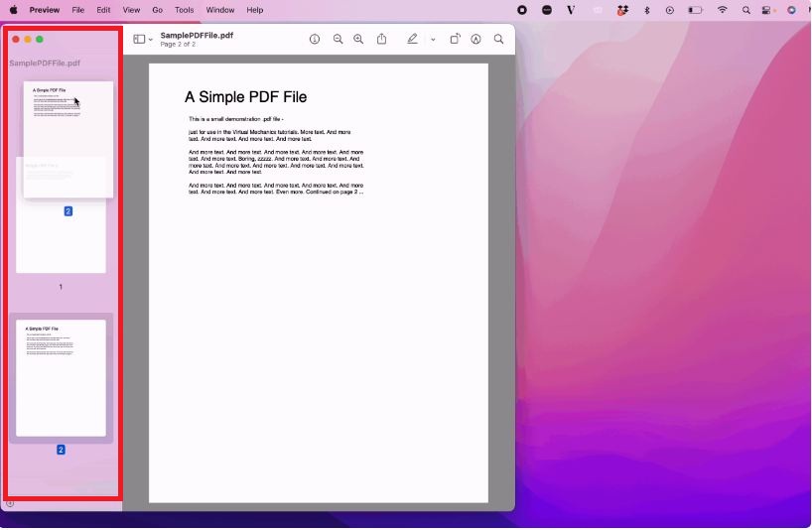
Task: Click the sidebar heading "SamplePDFFile.pdf"
Action: [45, 64]
